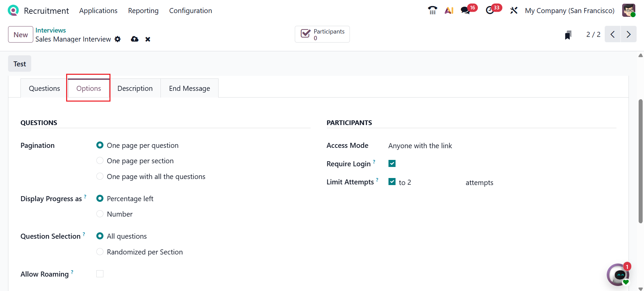Open the AI assistant icon

[449, 10]
